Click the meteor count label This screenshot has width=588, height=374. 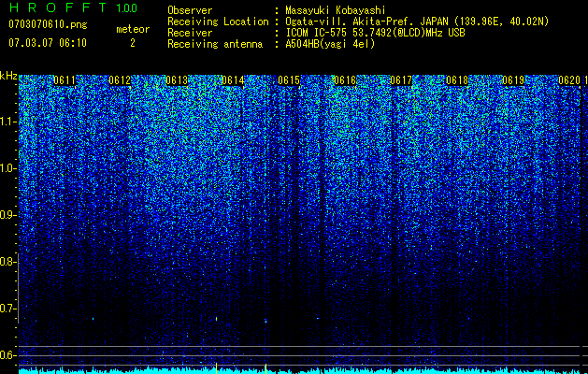[133, 29]
